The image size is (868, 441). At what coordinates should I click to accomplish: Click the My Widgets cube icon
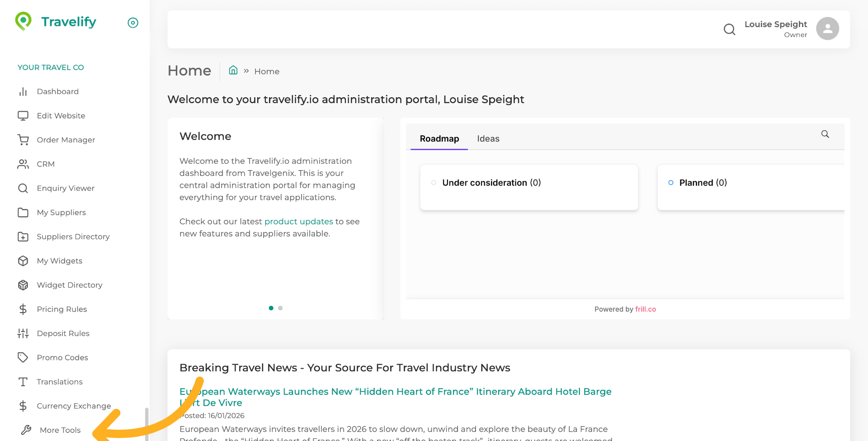pyautogui.click(x=23, y=261)
